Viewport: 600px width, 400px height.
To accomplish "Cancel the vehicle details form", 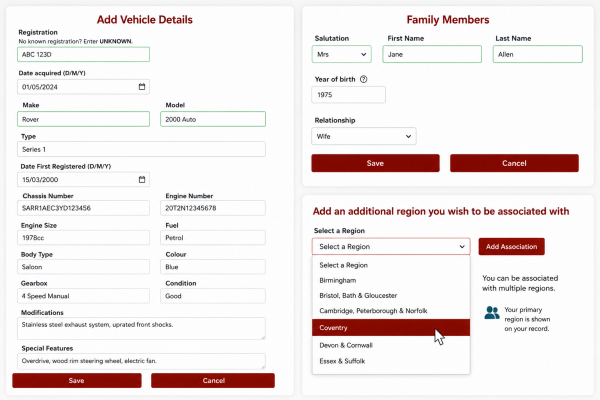I will [x=213, y=380].
